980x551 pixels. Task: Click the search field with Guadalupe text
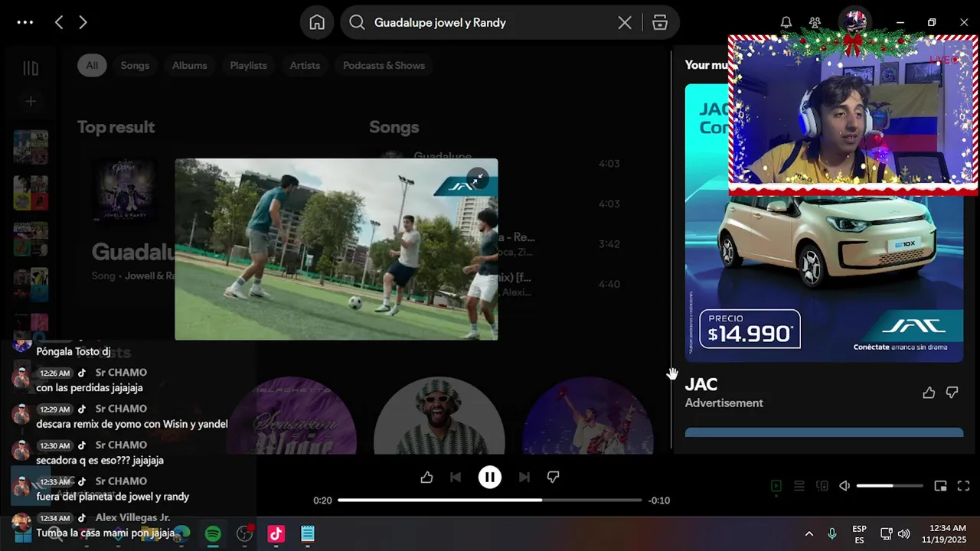tap(490, 22)
